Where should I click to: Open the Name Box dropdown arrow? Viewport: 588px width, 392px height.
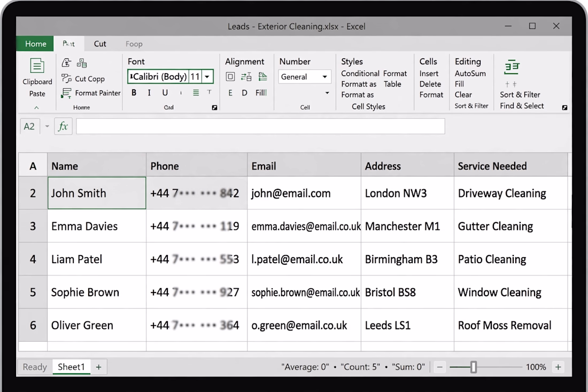(47, 126)
